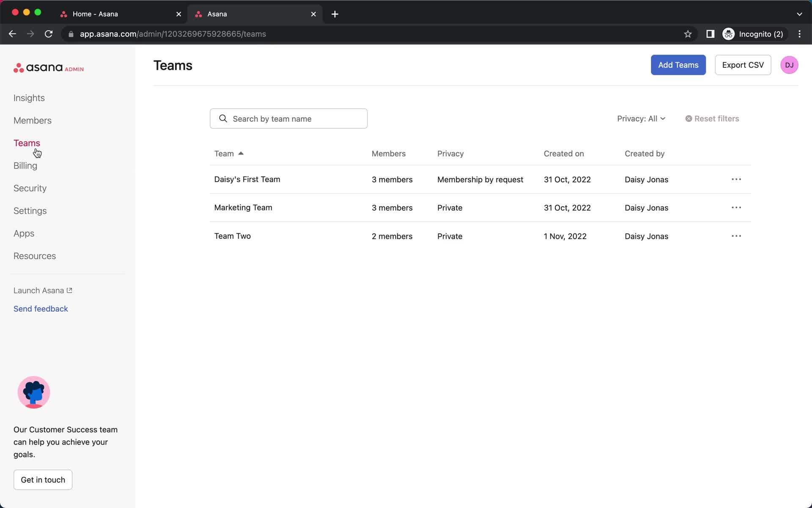The image size is (812, 508).
Task: Switch to the Asana browser tab
Action: [x=255, y=14]
